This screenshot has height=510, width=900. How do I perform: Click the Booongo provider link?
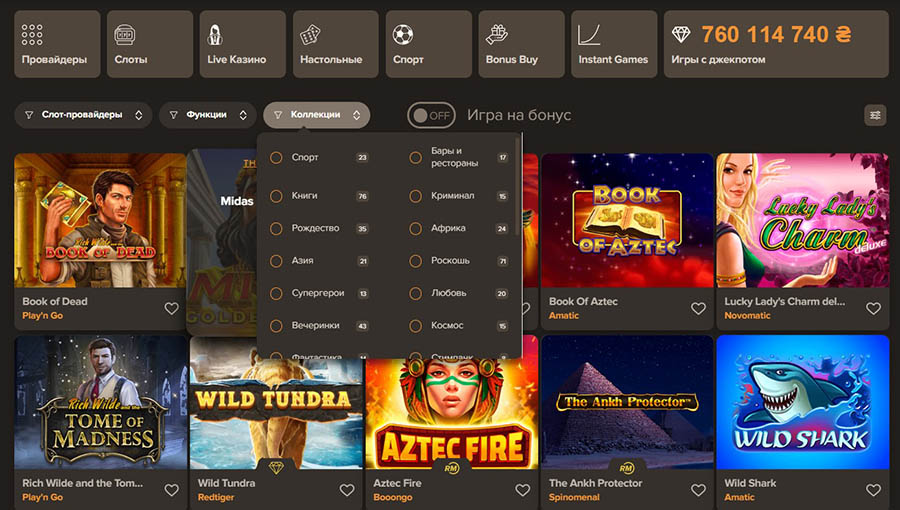(x=393, y=497)
